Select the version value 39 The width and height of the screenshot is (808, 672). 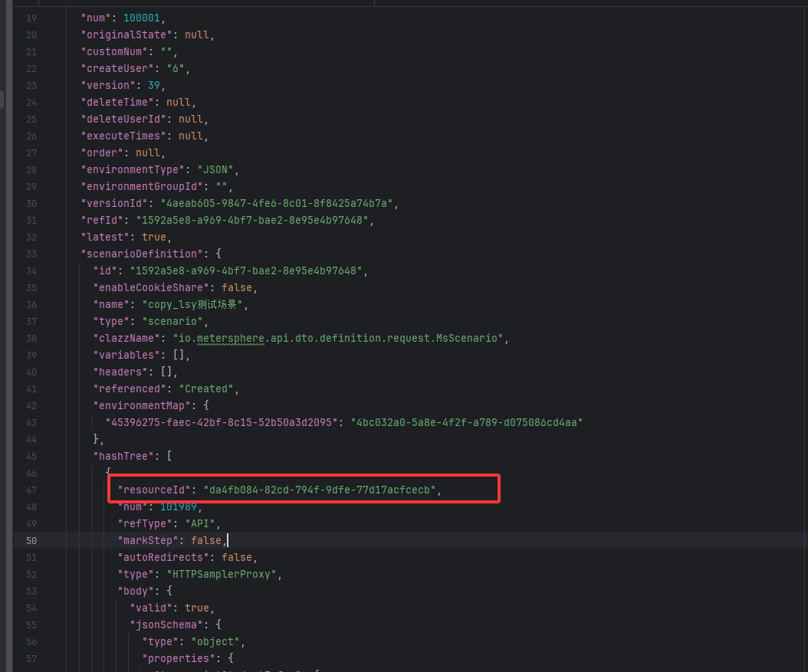coord(154,86)
